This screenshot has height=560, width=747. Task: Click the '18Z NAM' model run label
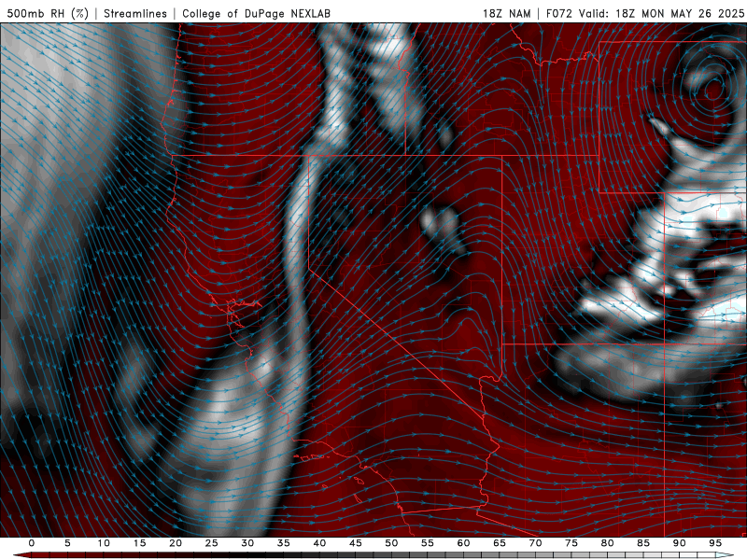[506, 13]
